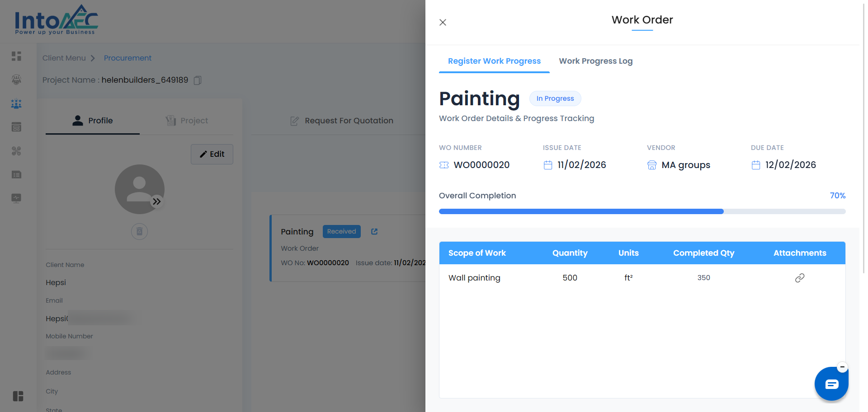This screenshot has width=868, height=412.
Task: Copy the project name to clipboard
Action: 198,80
